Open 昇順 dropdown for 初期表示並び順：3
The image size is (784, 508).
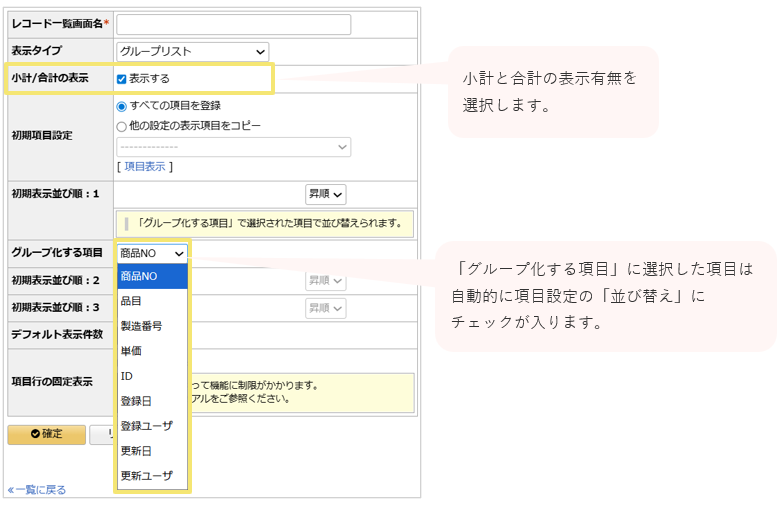tap(326, 308)
